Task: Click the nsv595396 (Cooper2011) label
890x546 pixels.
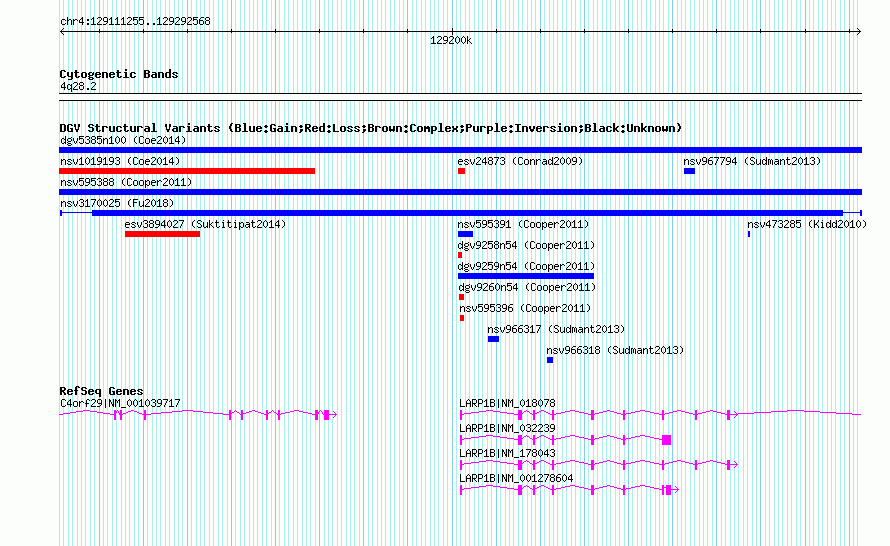Action: 525,308
